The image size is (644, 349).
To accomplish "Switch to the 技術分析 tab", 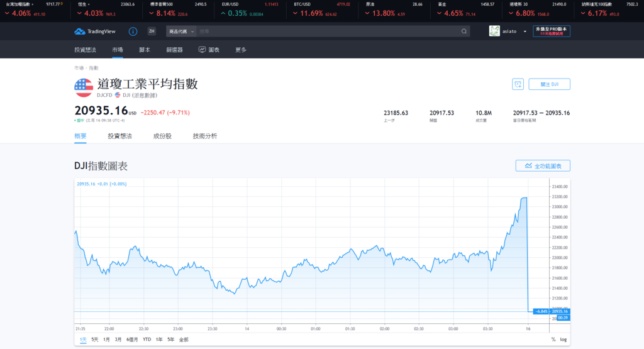I will click(205, 136).
